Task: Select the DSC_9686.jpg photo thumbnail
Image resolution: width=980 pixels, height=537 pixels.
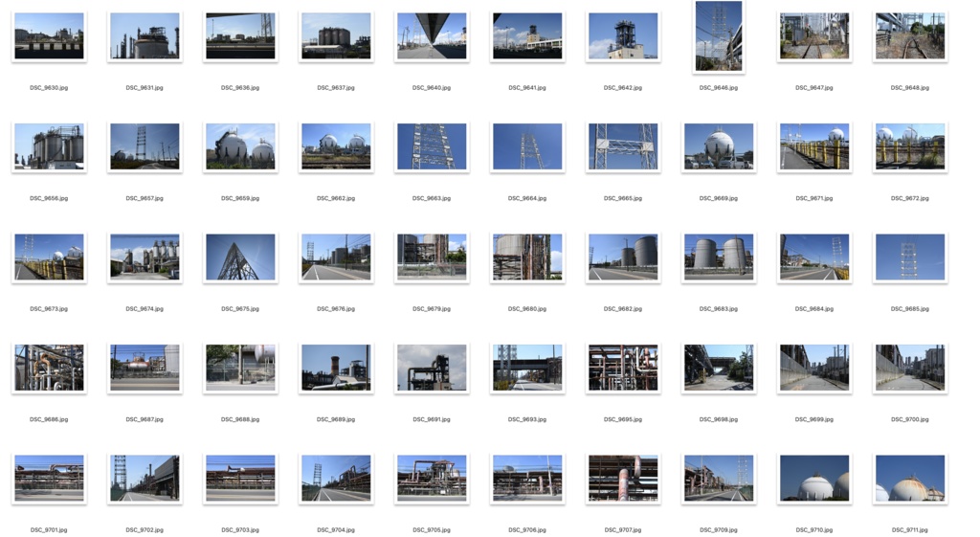Action: [49, 369]
